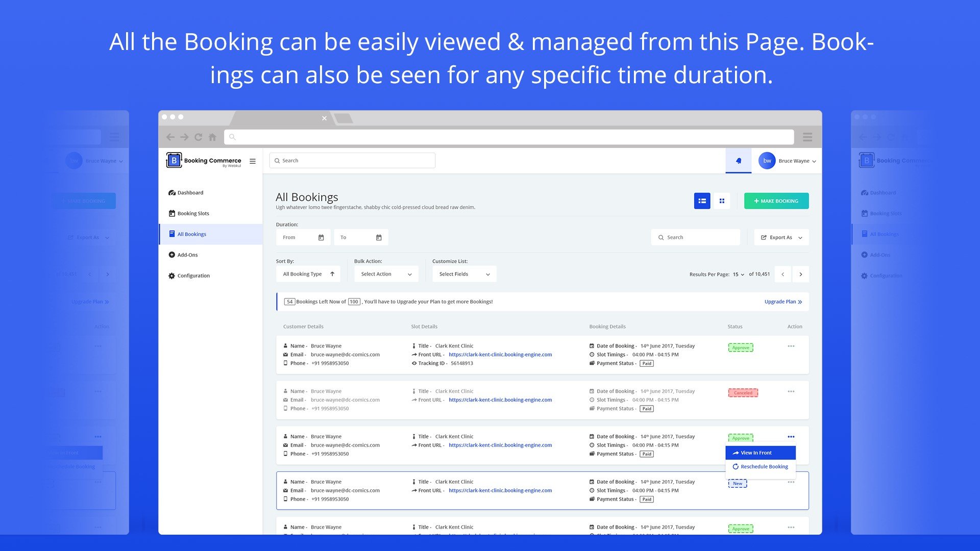Expand the Bruce Wayne account menu

(x=797, y=161)
